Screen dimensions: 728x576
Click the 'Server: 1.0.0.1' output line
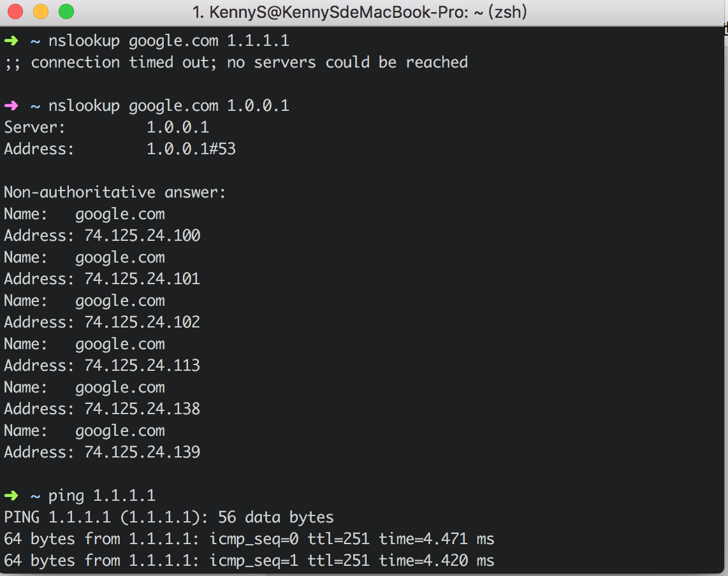click(x=106, y=127)
